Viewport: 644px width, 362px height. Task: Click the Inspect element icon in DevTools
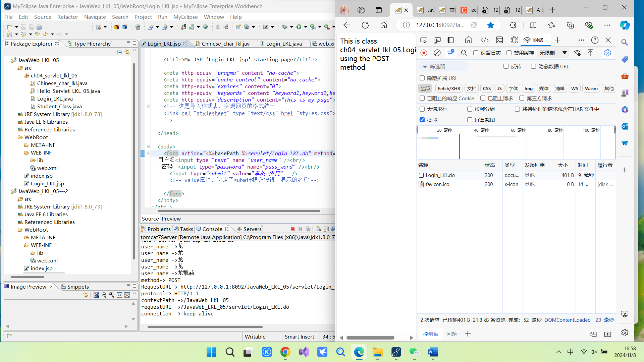(424, 40)
